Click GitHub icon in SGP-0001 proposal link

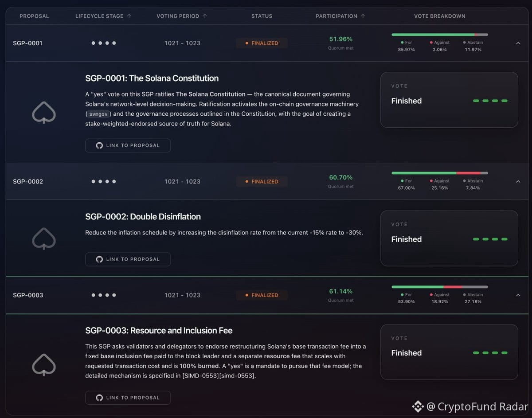99,145
